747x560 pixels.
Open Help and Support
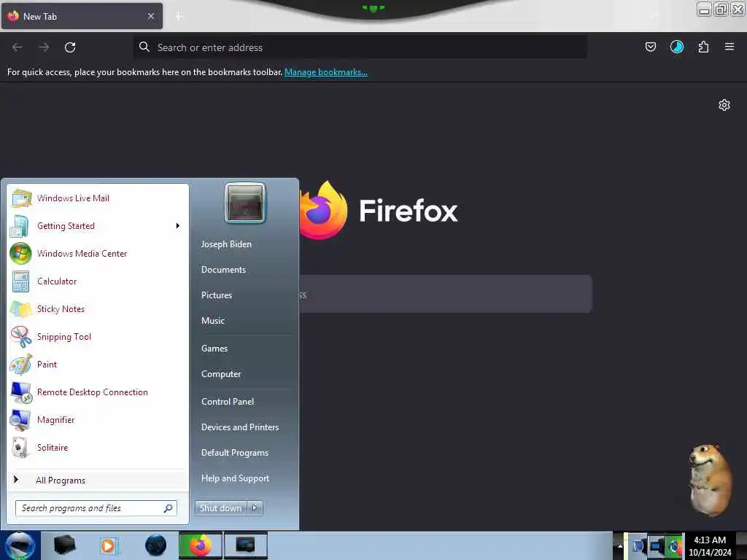click(235, 478)
